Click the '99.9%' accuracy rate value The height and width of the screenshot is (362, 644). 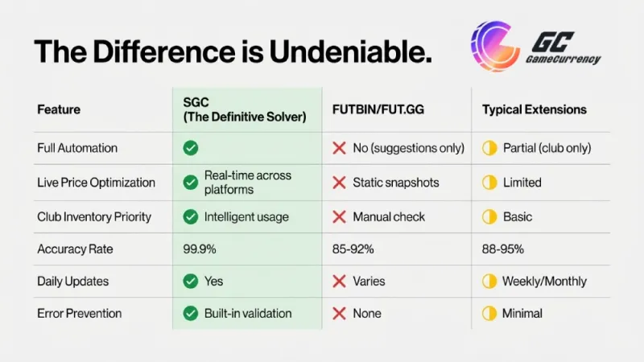200,249
